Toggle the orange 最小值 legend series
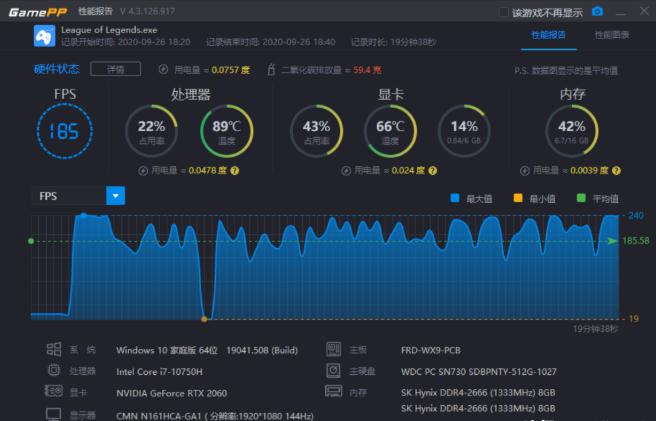 tap(518, 198)
